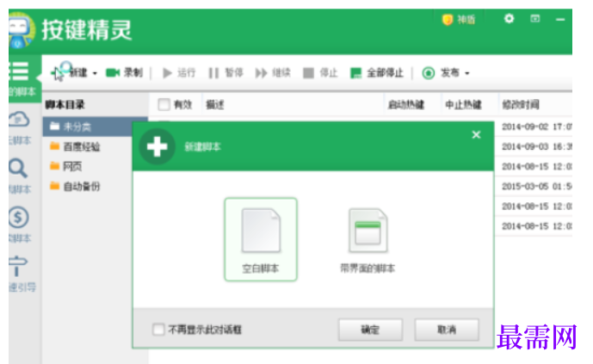593x364 pixels.
Task: Click the 暂停 pause icon
Action: pos(213,72)
